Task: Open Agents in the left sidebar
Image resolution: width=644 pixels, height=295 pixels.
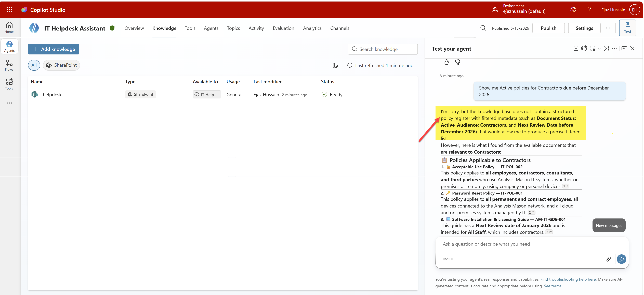Action: pyautogui.click(x=9, y=46)
